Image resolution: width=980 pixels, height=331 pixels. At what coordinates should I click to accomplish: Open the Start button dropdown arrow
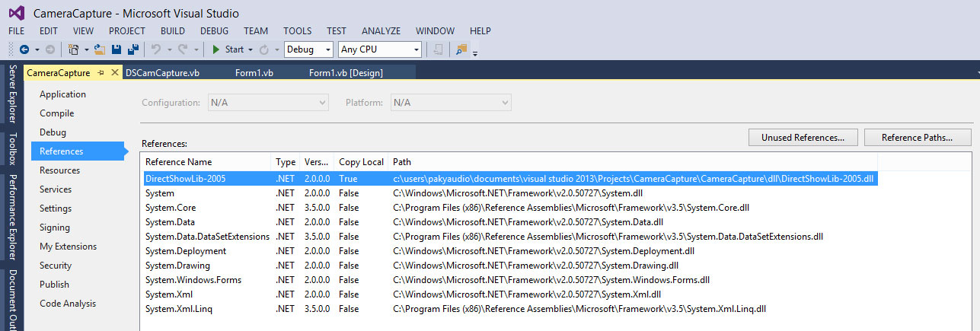point(251,50)
